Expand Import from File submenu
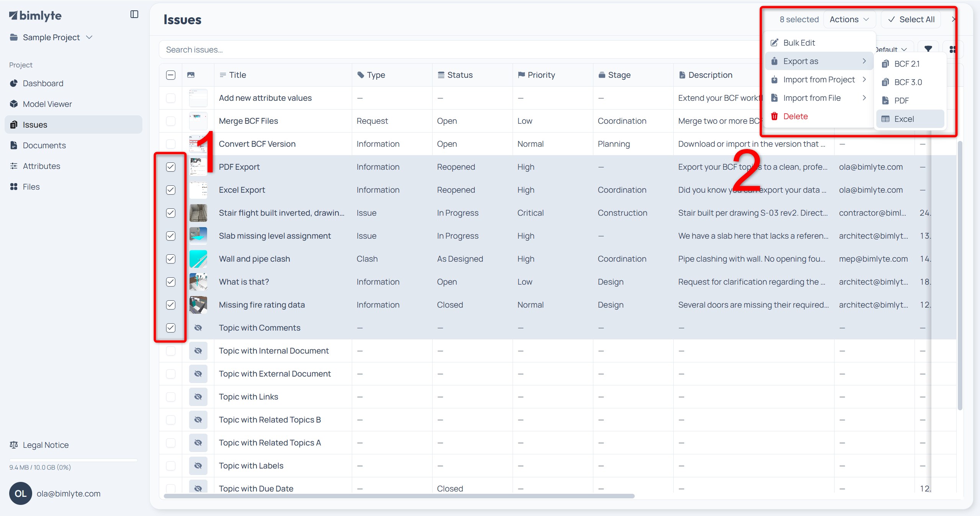980x516 pixels. pyautogui.click(x=819, y=98)
